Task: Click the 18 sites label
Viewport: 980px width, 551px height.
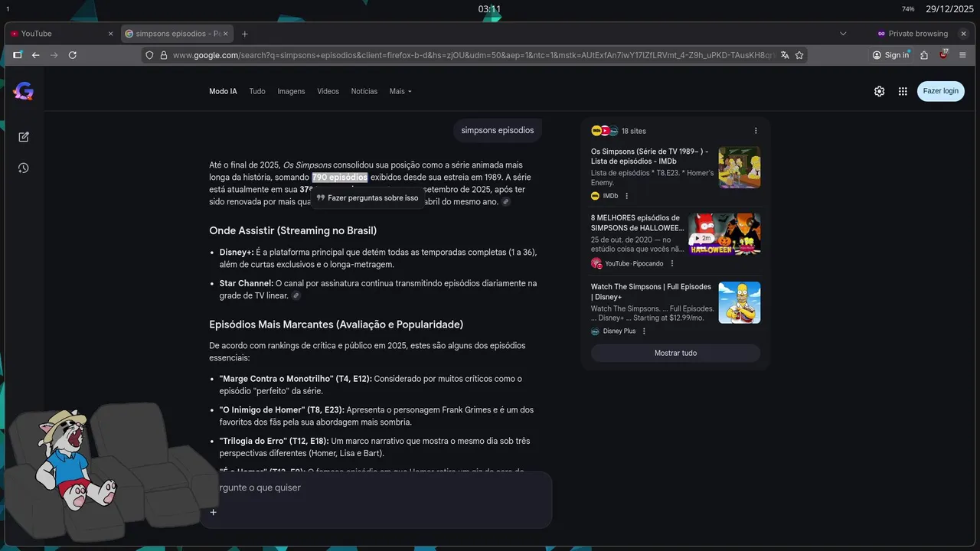Action: pyautogui.click(x=634, y=131)
